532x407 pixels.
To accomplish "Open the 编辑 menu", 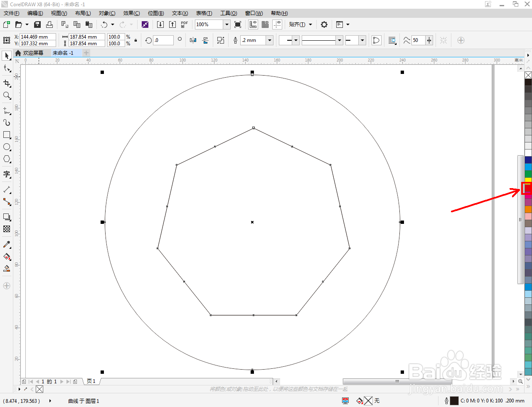I will 35,13.
